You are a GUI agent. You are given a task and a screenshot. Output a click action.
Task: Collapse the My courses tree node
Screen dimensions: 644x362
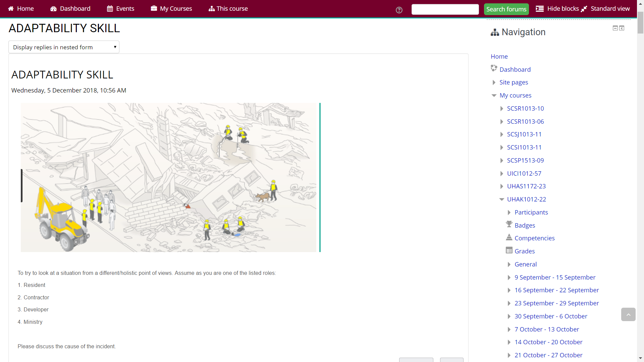tap(494, 96)
